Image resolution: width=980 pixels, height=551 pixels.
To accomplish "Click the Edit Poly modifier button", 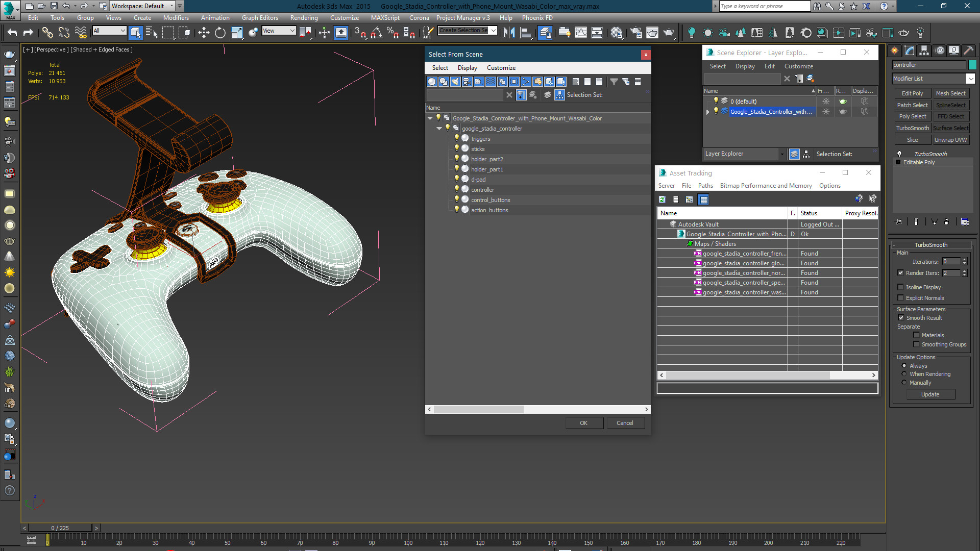I will tap(912, 93).
